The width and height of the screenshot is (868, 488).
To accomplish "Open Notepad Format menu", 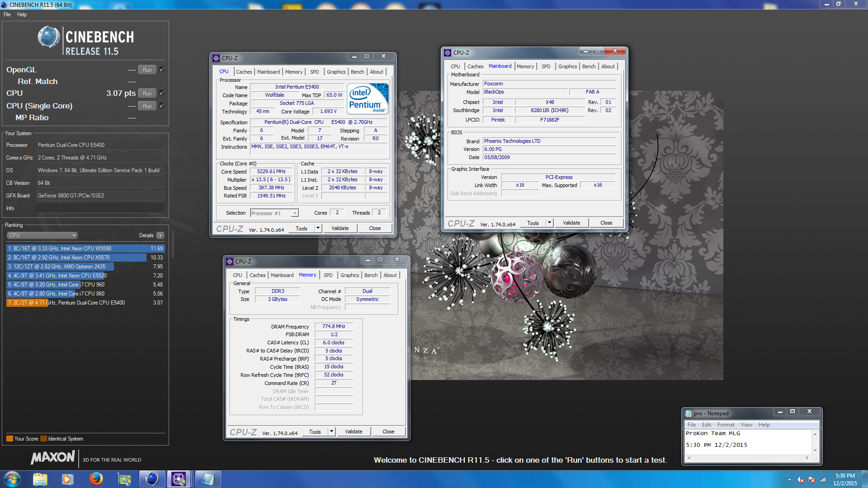I will pos(726,425).
